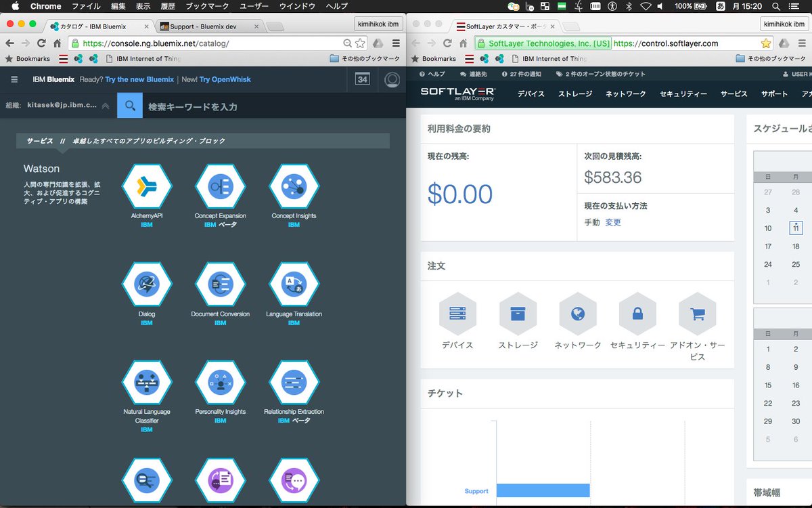This screenshot has height=508, width=812.
Task: Open the ネットワーク menu in SoftLayer navigation
Action: tap(626, 94)
